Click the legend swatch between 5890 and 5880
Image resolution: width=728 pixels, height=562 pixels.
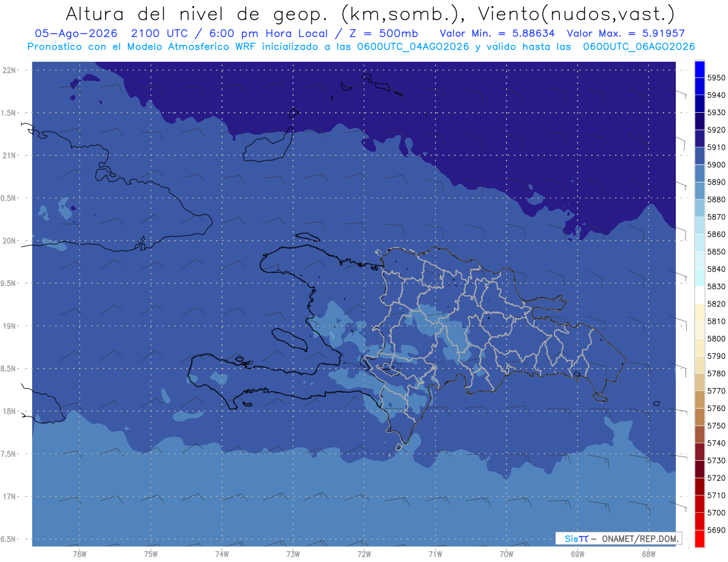699,190
